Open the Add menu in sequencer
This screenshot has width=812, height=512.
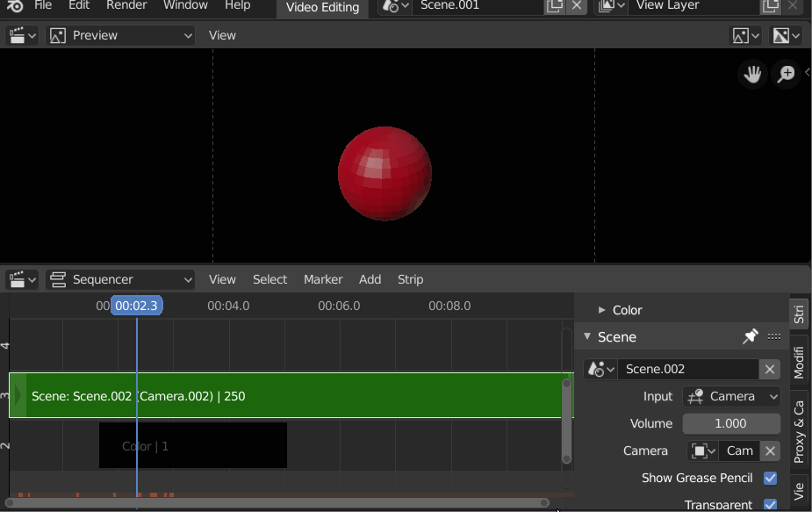(x=370, y=279)
